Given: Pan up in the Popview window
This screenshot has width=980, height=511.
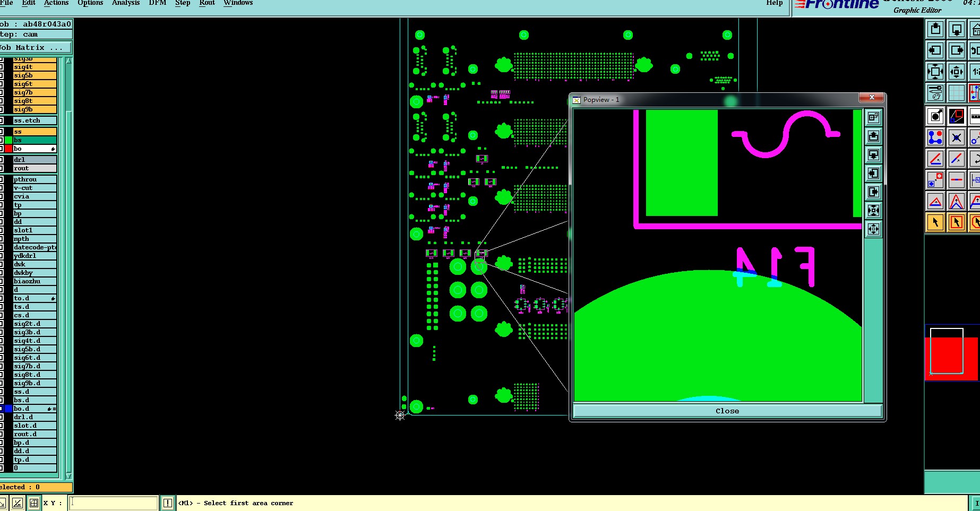Looking at the screenshot, I should point(873,136).
